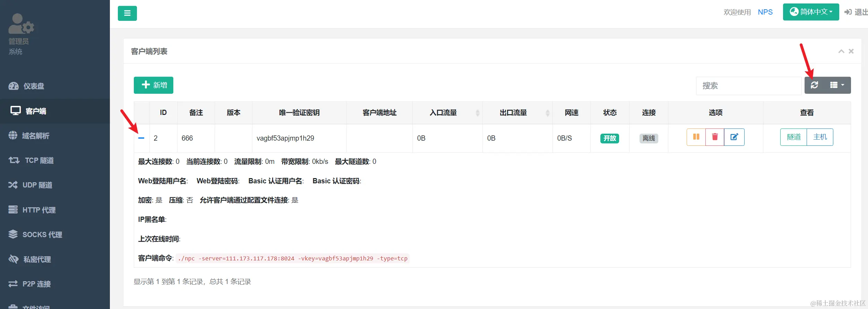Select the 客户端 sidebar item

[x=55, y=111]
